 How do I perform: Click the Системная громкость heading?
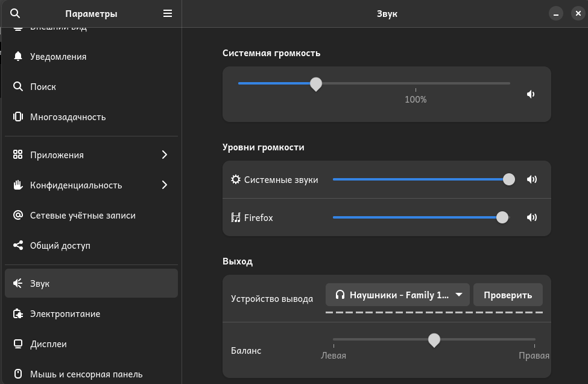[x=271, y=53]
